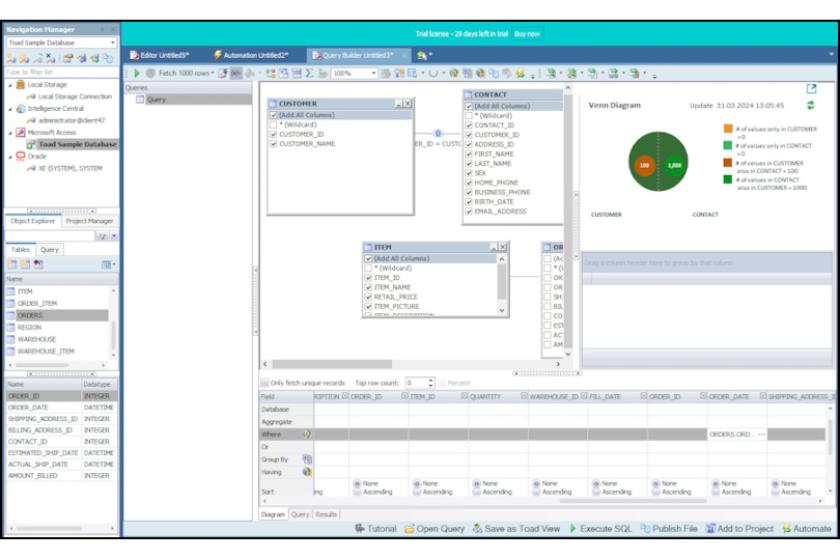
Task: Check Wildcard in CUSTOMER table
Action: pos(274,125)
